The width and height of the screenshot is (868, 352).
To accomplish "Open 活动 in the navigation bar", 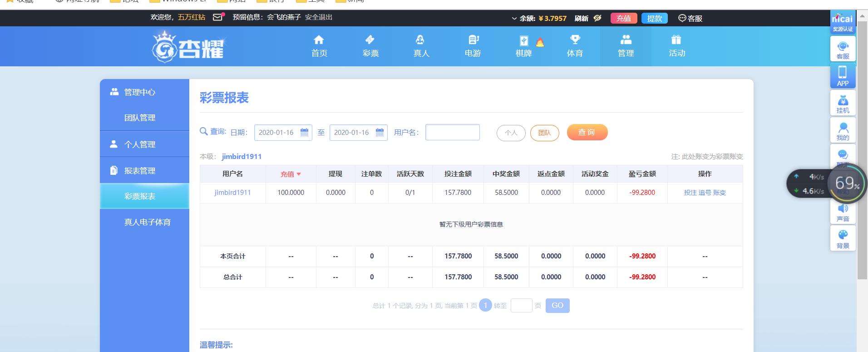I will click(677, 46).
